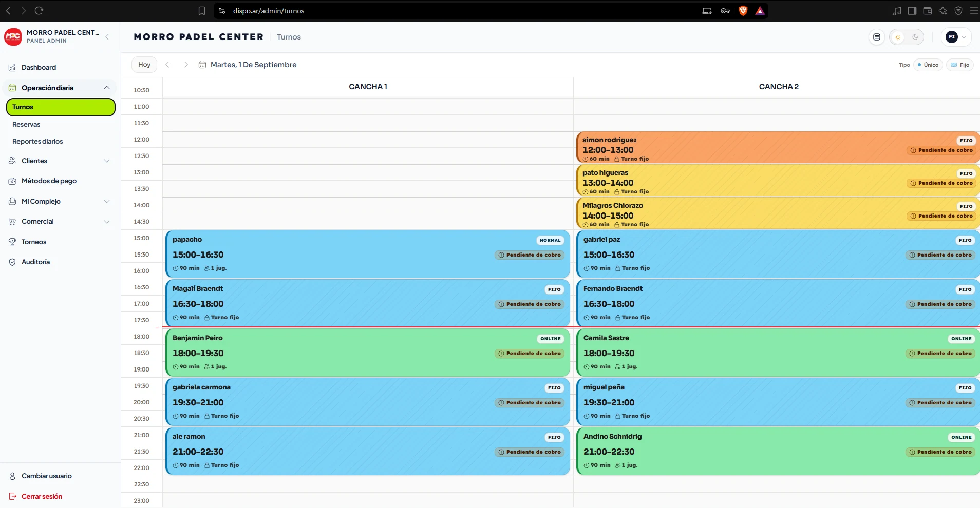Collapse the sidebar with chevron
Screen dimensions: 980x508
(107, 37)
